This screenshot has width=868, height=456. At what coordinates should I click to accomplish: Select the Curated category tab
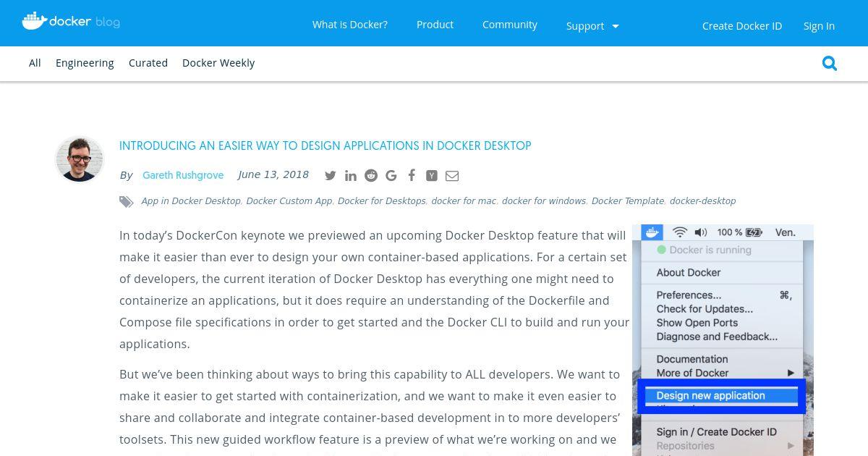tap(148, 63)
